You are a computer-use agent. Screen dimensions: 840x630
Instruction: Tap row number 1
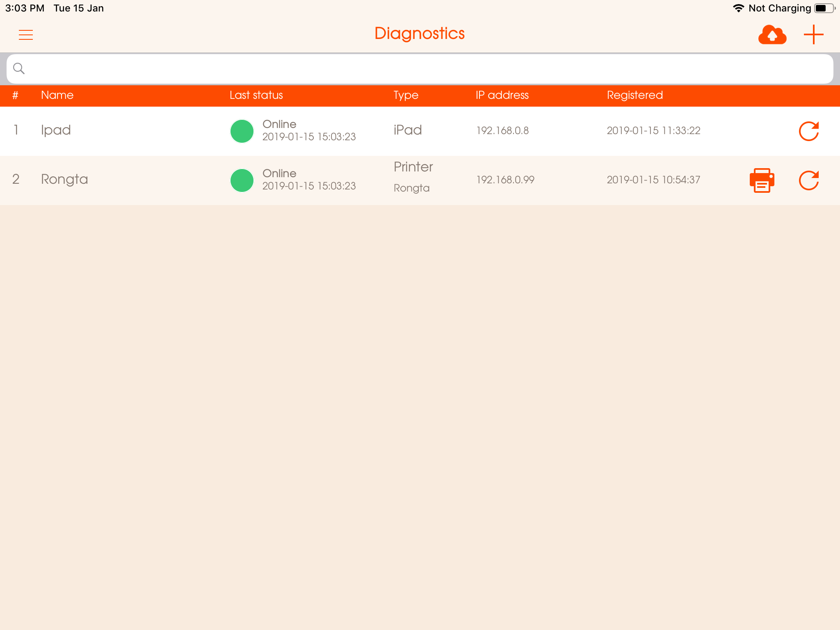click(x=16, y=130)
